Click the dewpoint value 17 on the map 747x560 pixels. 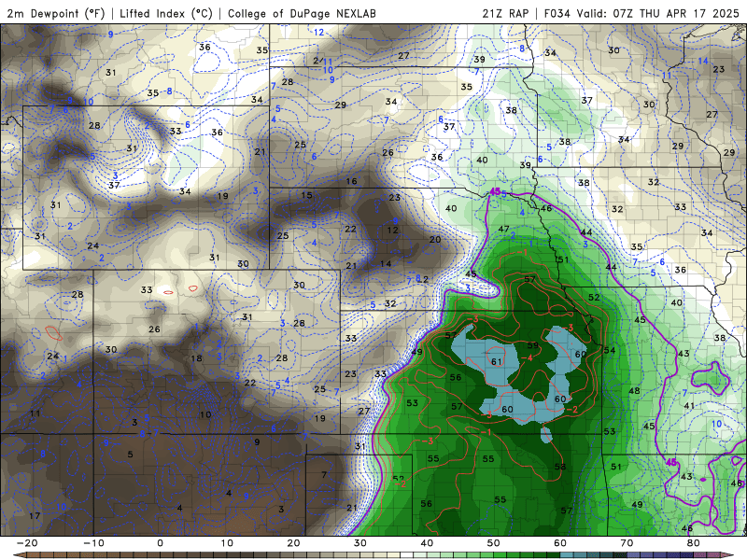[x=35, y=516]
